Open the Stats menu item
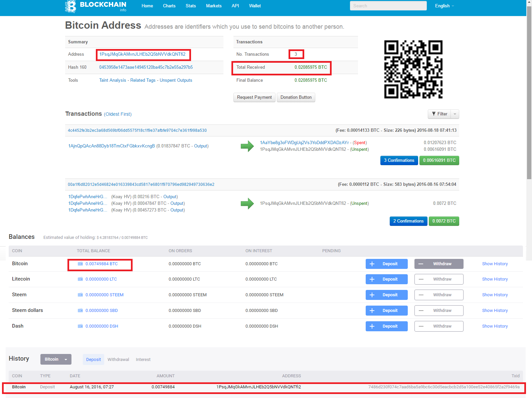 point(191,6)
